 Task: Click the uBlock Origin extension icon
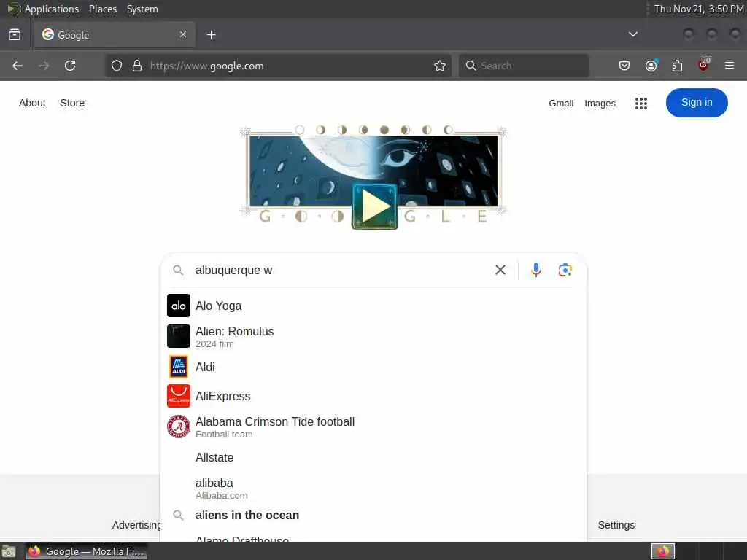point(704,65)
